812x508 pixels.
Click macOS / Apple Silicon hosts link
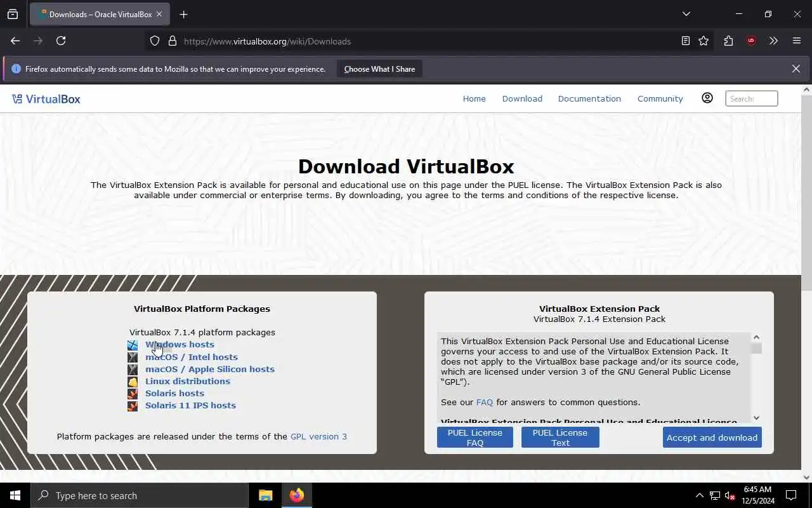[x=210, y=369]
